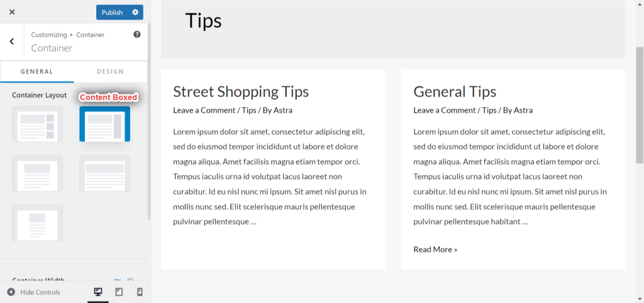The image size is (644, 303).
Task: Open the General tab
Action: [37, 72]
